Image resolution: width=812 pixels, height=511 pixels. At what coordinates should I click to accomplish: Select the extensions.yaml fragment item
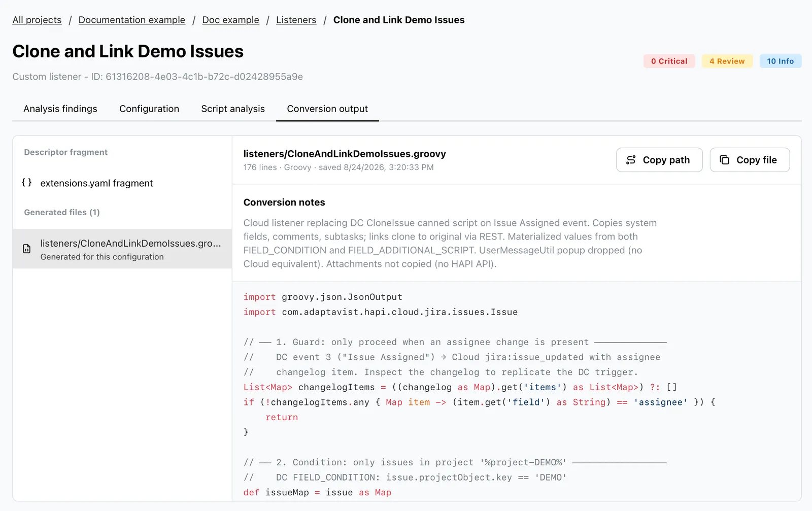pyautogui.click(x=122, y=183)
